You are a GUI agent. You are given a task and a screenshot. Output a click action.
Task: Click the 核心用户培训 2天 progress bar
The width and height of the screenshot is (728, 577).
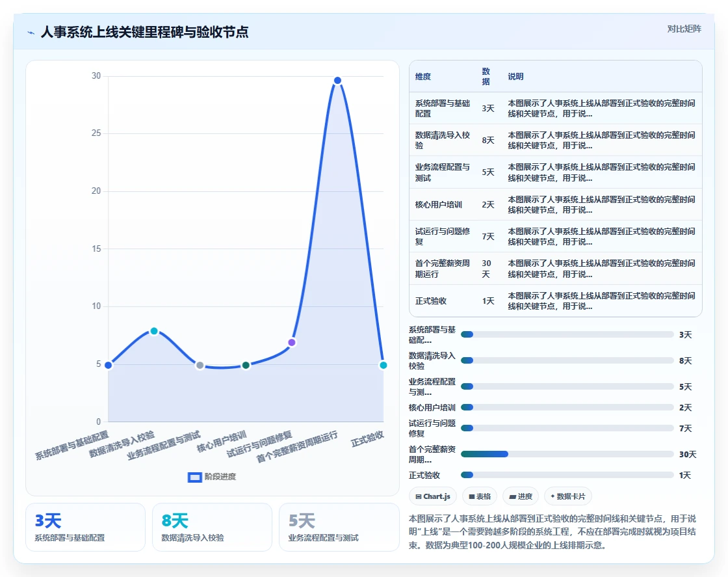[x=567, y=407]
